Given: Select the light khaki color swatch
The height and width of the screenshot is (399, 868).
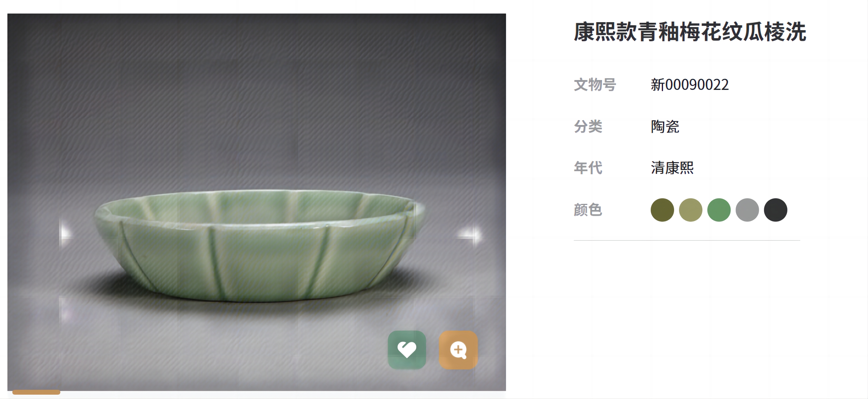Looking at the screenshot, I should tap(690, 210).
